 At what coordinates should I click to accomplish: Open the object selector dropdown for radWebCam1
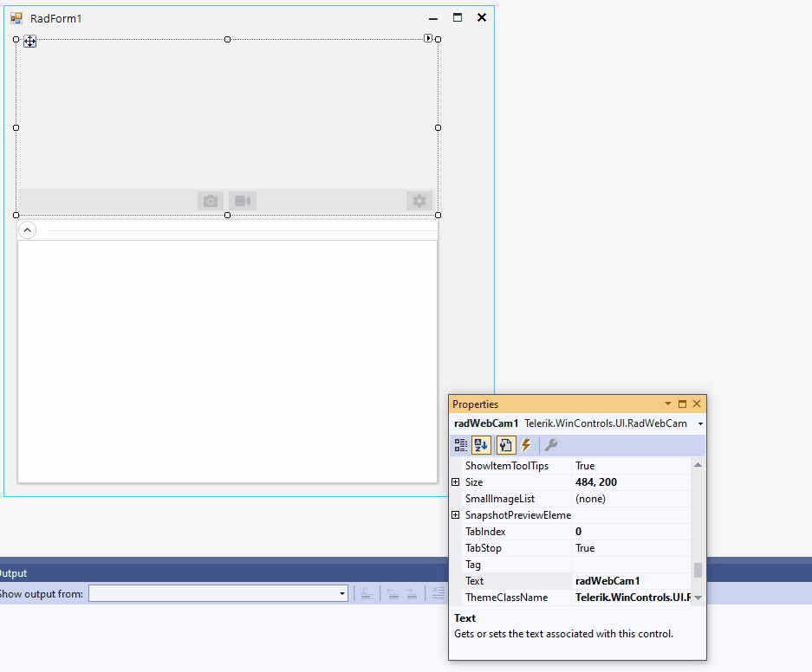[x=700, y=423]
